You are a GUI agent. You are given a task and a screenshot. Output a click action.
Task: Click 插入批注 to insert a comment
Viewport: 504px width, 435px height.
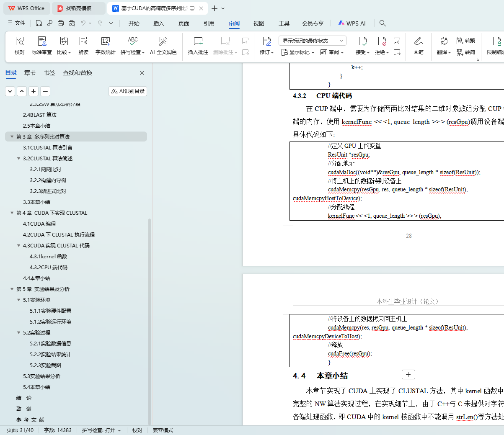198,46
